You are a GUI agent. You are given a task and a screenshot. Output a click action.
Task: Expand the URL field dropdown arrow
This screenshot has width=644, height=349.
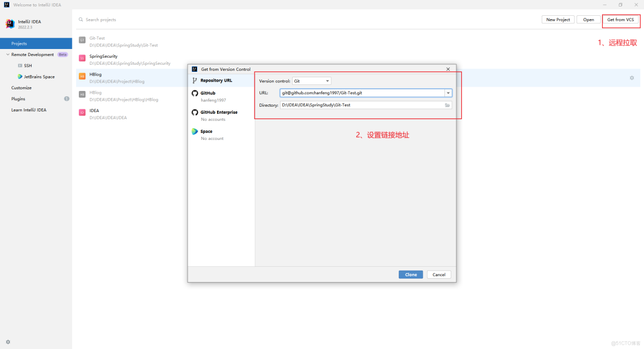coord(448,93)
